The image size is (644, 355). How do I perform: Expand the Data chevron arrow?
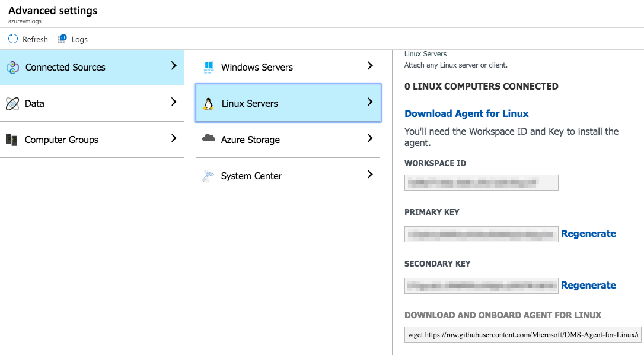pyautogui.click(x=174, y=102)
